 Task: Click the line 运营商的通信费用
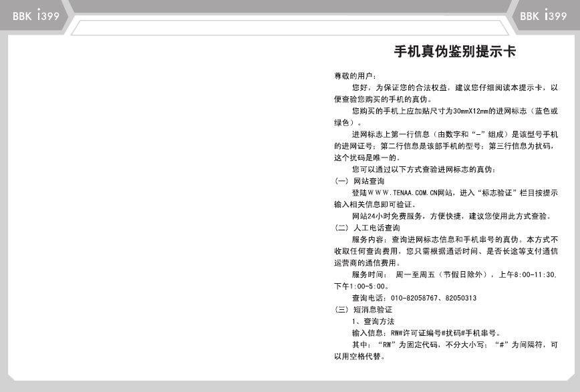tap(368, 263)
